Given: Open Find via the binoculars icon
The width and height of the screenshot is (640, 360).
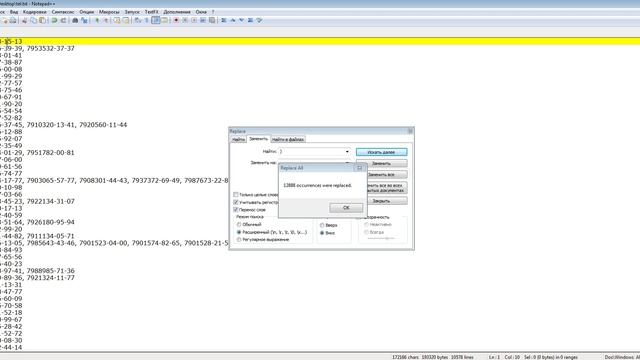Looking at the screenshot, I should pos(75,20).
